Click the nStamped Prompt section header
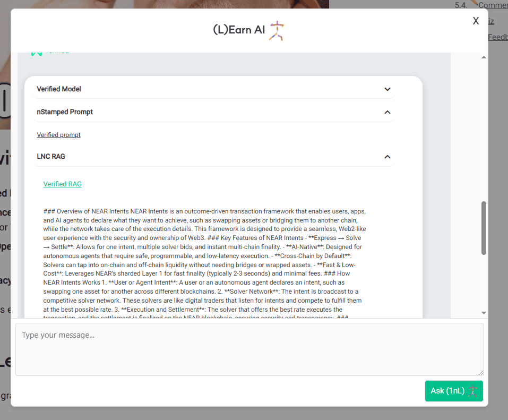The image size is (508, 420). tap(65, 113)
